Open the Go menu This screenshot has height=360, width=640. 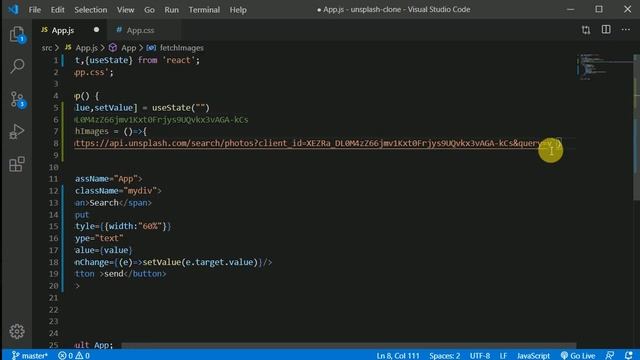click(x=149, y=9)
